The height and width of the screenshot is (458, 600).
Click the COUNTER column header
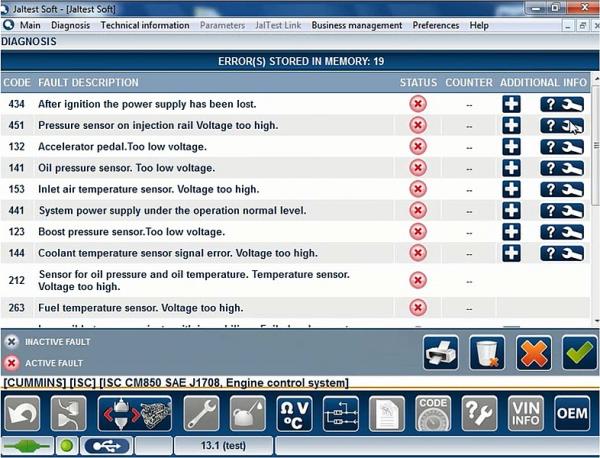(x=469, y=83)
